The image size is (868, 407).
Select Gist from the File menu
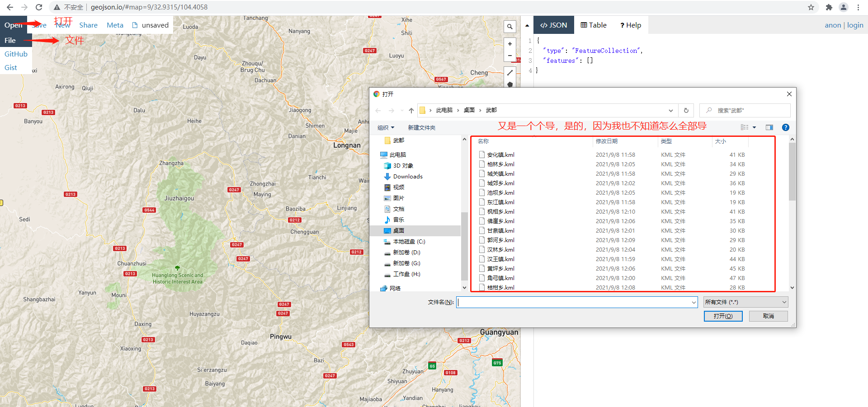[x=10, y=67]
